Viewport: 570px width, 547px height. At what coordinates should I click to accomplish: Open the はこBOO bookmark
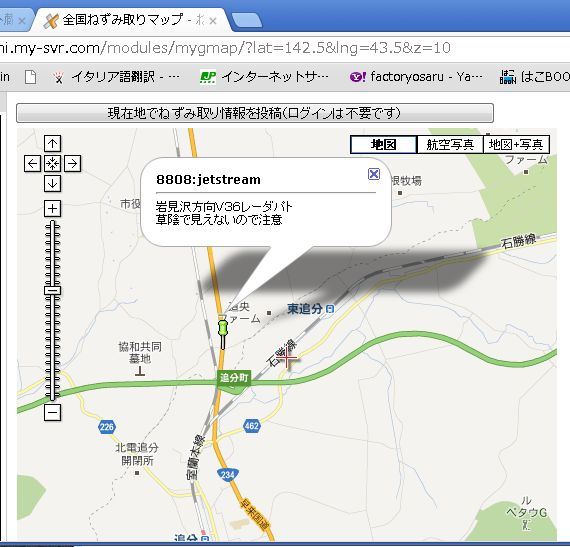[535, 77]
